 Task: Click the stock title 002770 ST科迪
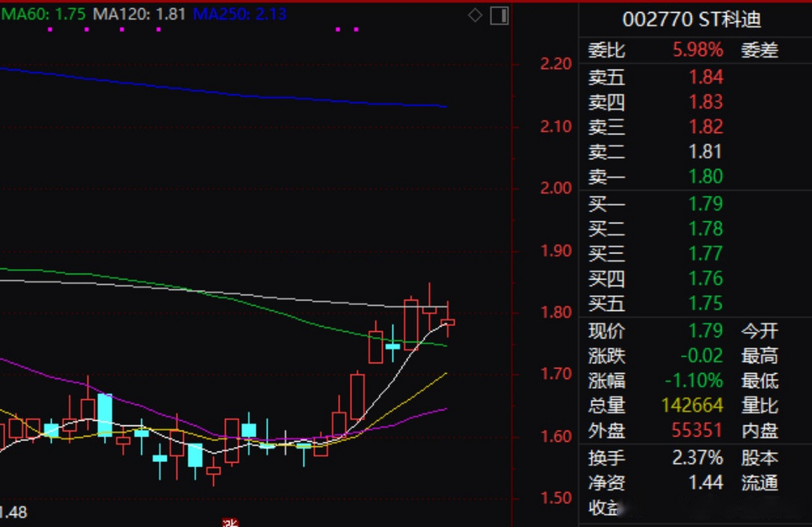tap(692, 19)
